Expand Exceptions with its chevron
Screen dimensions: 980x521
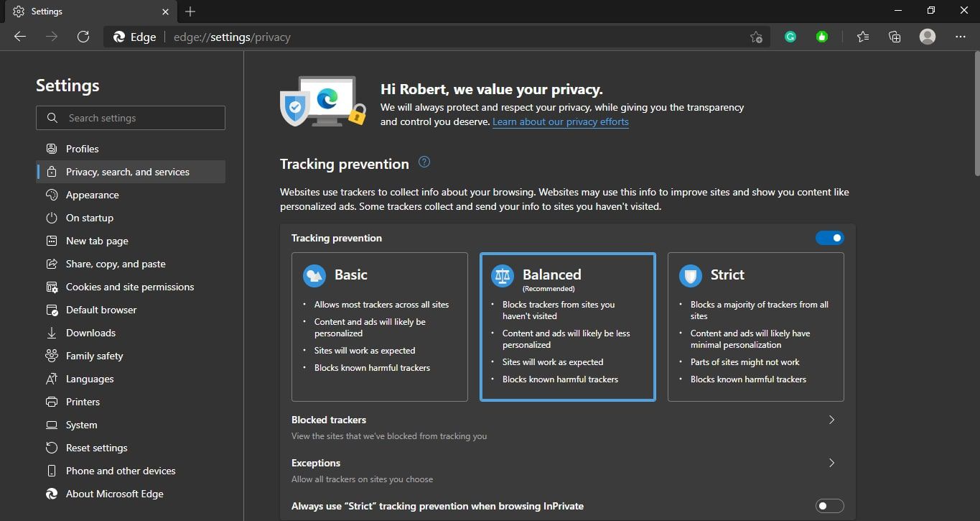pos(831,463)
